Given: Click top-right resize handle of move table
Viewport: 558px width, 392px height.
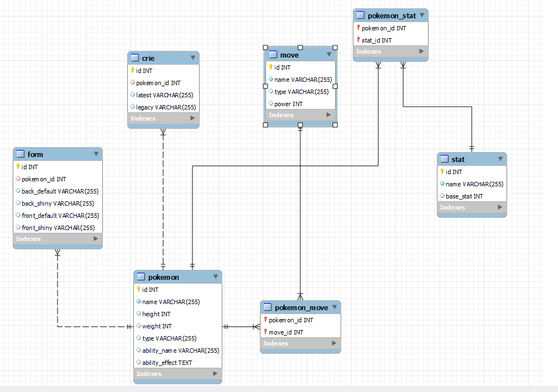Looking at the screenshot, I should 335,48.
